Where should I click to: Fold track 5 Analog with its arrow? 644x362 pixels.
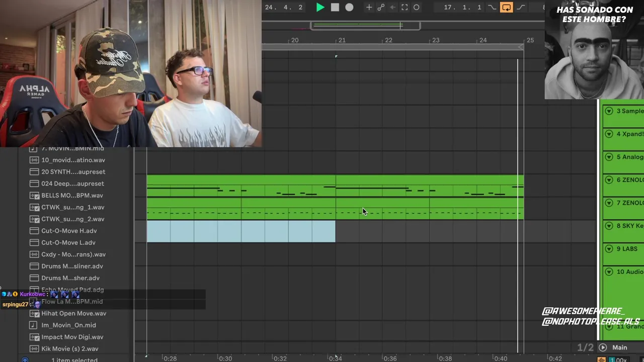pyautogui.click(x=609, y=157)
